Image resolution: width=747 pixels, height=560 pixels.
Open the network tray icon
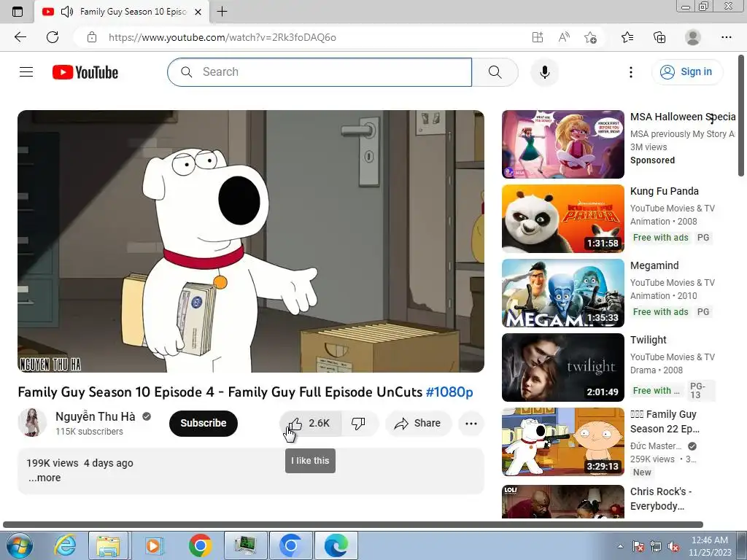pos(656,546)
